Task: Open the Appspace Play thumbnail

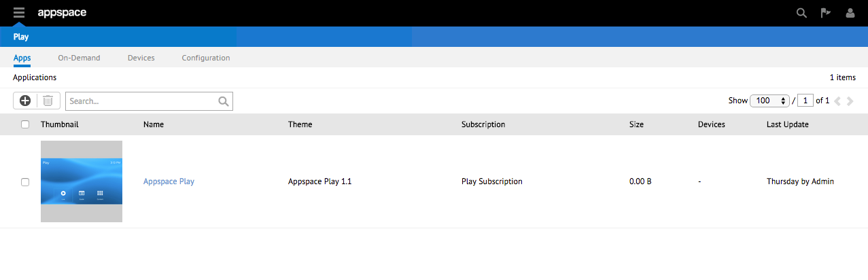Action: pos(82,181)
